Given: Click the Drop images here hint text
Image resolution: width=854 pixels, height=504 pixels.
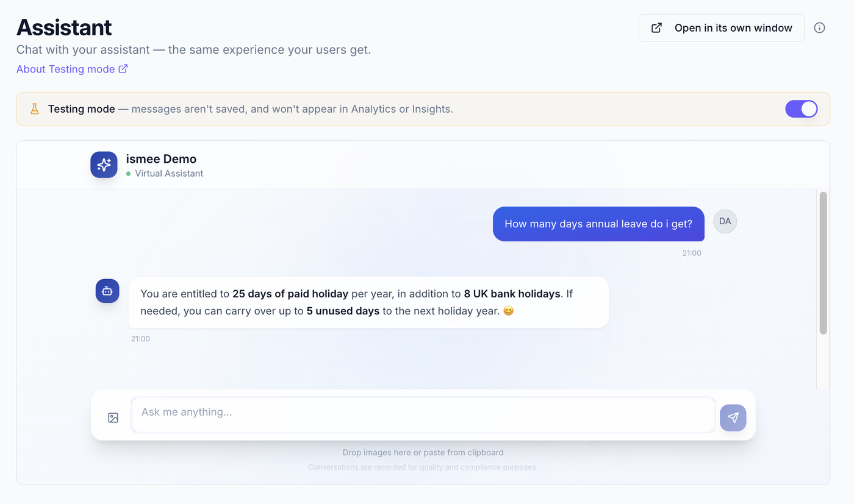Looking at the screenshot, I should pyautogui.click(x=423, y=453).
